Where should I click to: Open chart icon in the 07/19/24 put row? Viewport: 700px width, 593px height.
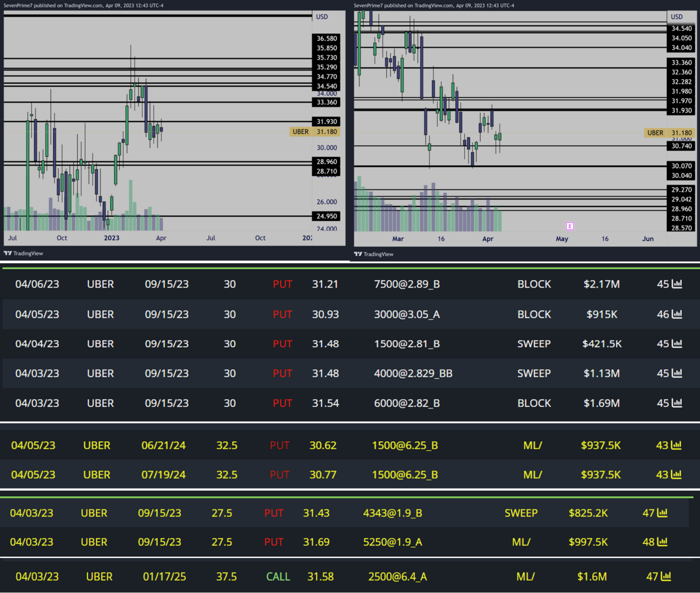(x=676, y=475)
